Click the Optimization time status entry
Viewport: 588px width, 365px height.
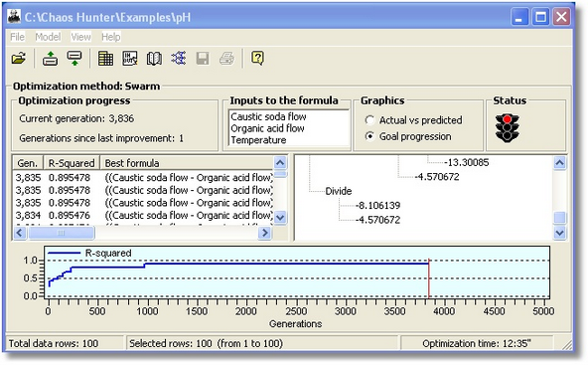pos(477,343)
